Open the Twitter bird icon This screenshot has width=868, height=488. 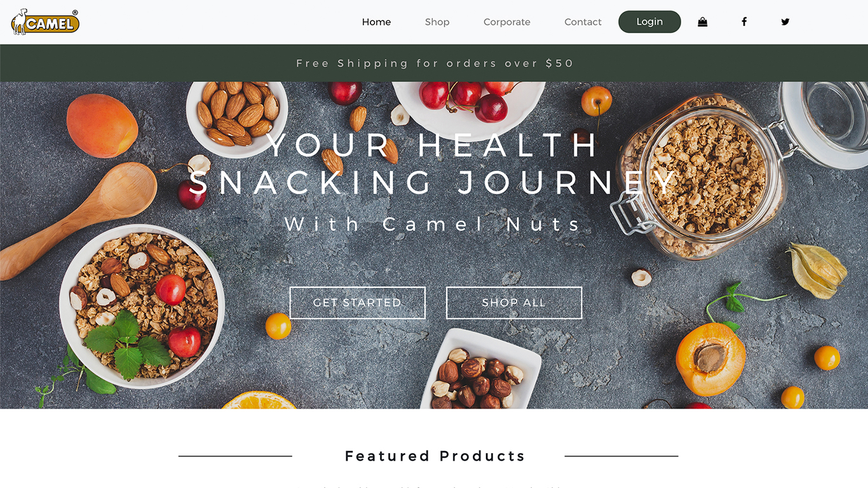coord(785,22)
